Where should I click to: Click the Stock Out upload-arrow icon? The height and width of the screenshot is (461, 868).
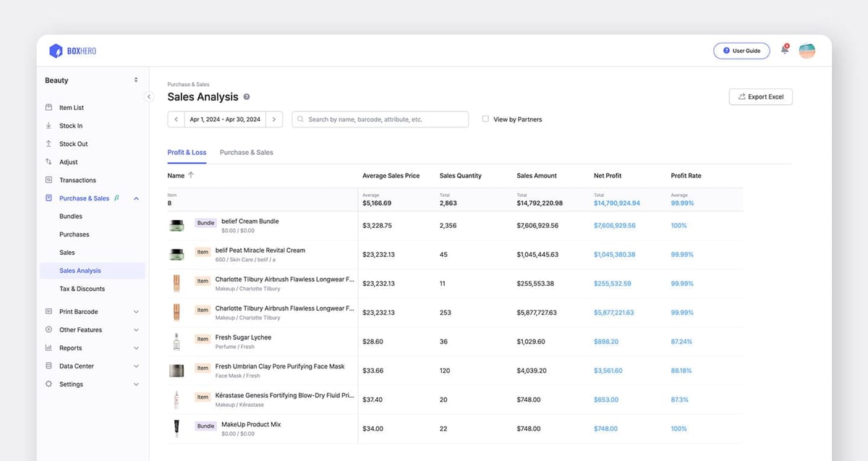tap(47, 143)
